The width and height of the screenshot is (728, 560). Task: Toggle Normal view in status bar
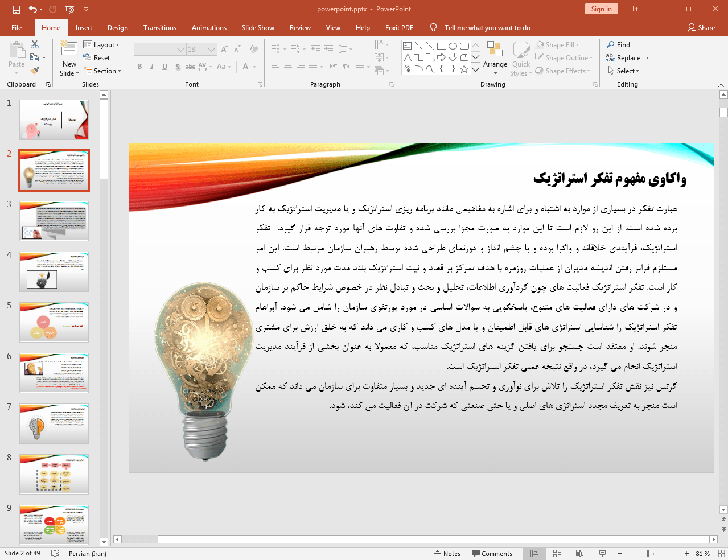pyautogui.click(x=534, y=554)
